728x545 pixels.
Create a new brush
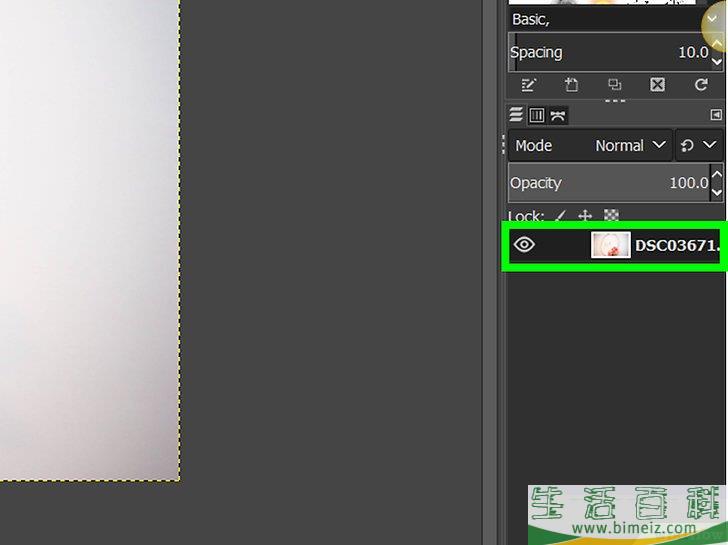tap(572, 86)
